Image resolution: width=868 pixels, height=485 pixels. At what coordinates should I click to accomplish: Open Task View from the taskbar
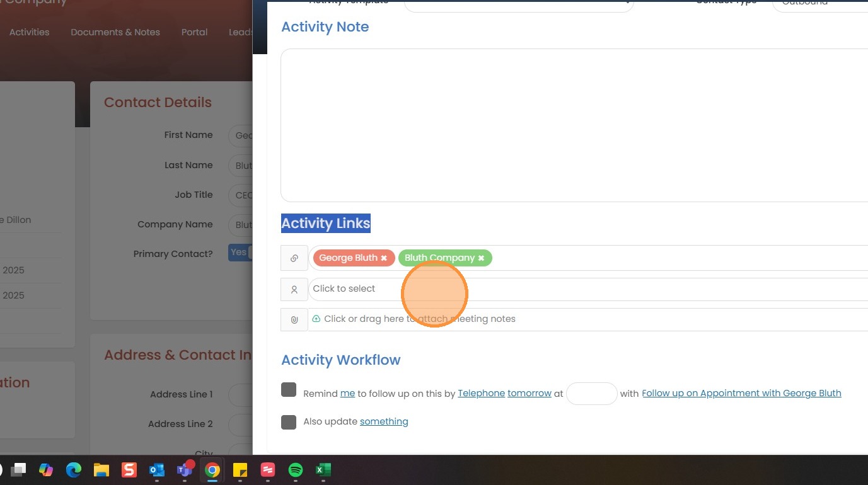[18, 470]
